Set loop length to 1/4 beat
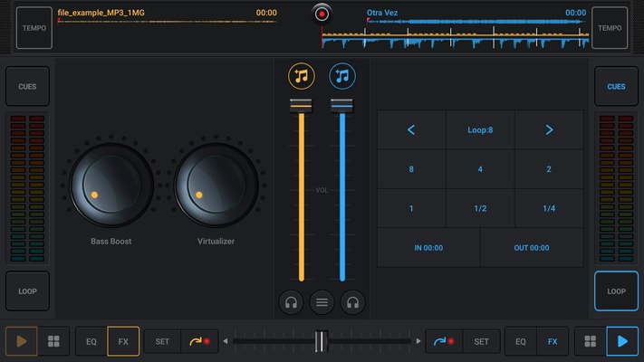This screenshot has height=362, width=644. 549,208
